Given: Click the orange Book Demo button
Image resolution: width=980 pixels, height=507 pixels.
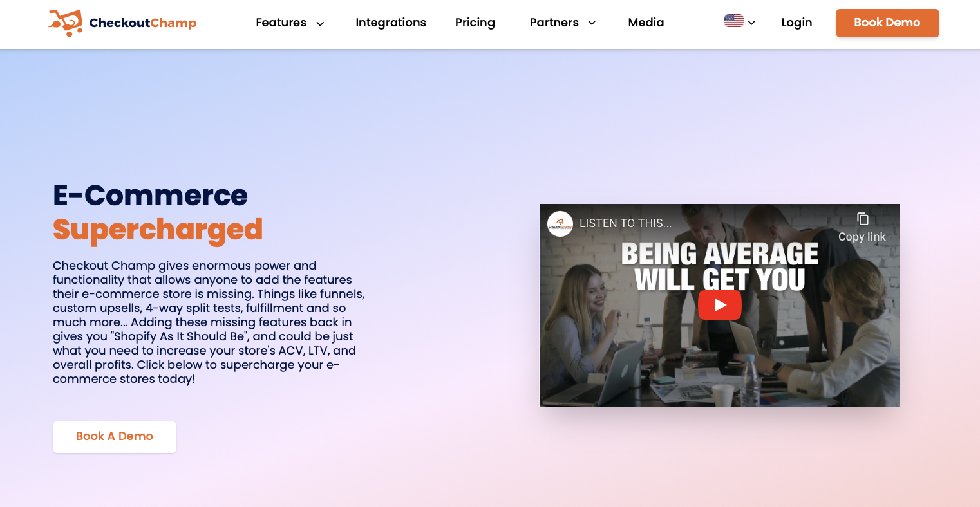Looking at the screenshot, I should 887,23.
